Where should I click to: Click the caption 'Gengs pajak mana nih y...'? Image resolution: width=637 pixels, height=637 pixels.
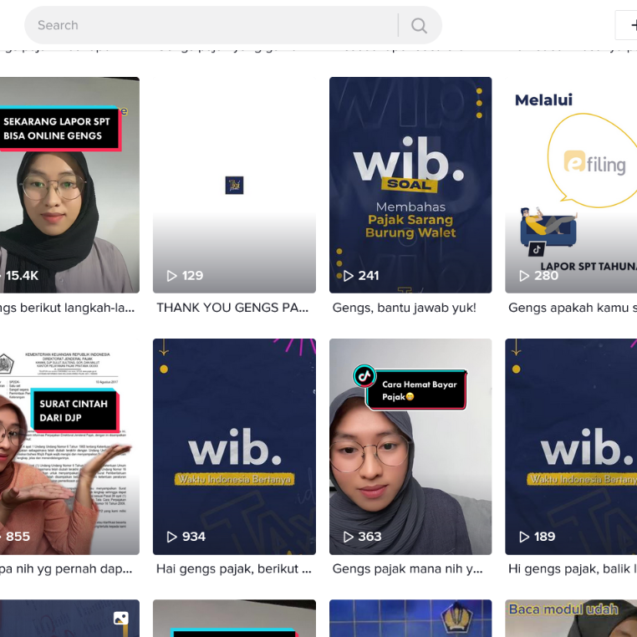tap(407, 569)
